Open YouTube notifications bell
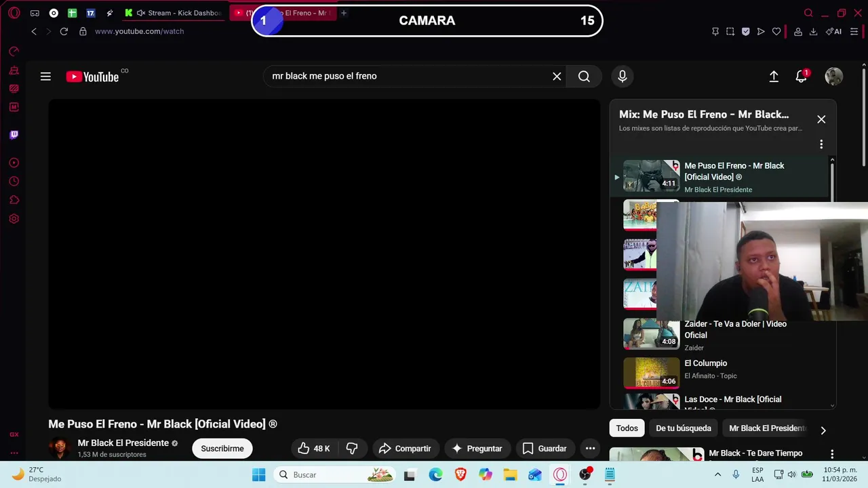Viewport: 868px width, 488px height. tap(802, 77)
